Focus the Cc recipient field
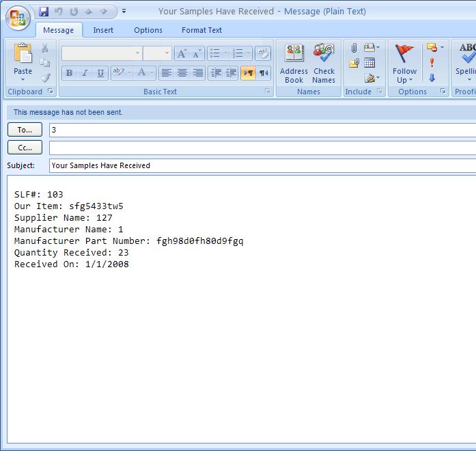Screen dimensions: 476x451 click(263, 148)
